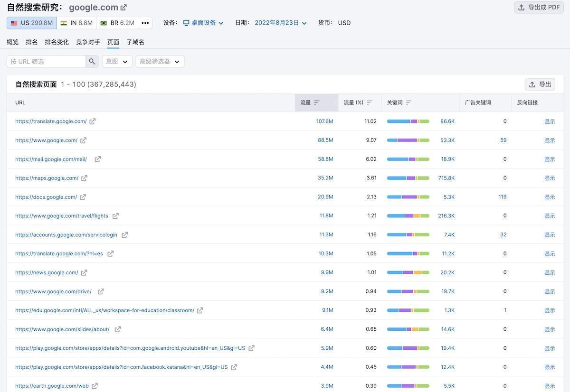
Task: Click traffic value 58.8M
Action: 326,159
